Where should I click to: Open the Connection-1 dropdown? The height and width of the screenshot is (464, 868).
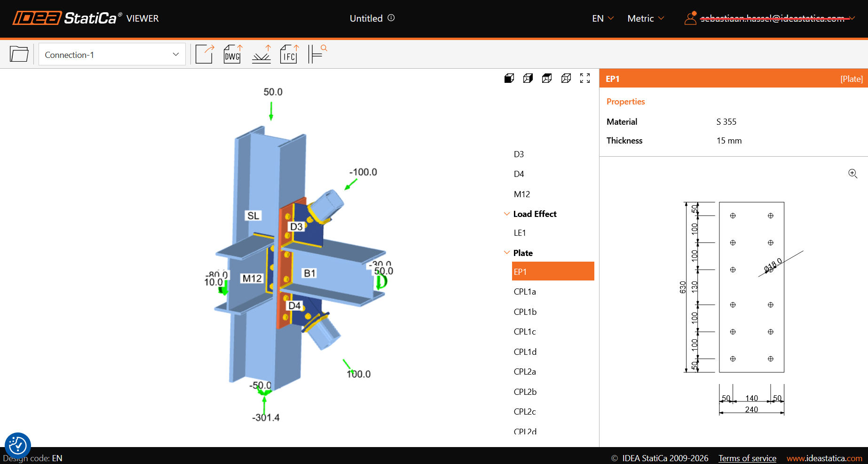[x=112, y=55]
